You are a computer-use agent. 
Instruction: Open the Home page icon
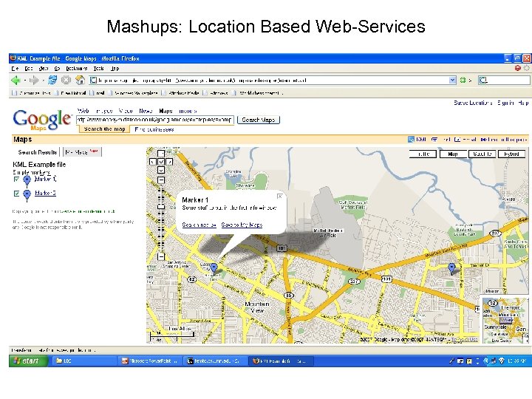point(80,80)
